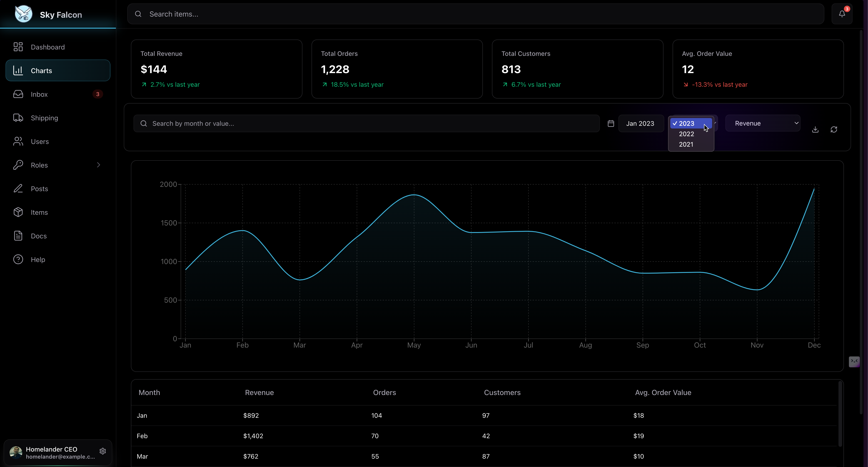The height and width of the screenshot is (467, 868).
Task: Click the Avg. Order Value 12 card
Action: [x=758, y=69]
